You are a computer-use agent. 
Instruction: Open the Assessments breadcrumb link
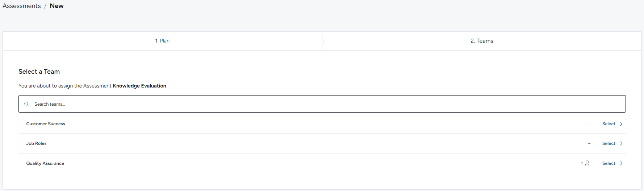coord(22,6)
